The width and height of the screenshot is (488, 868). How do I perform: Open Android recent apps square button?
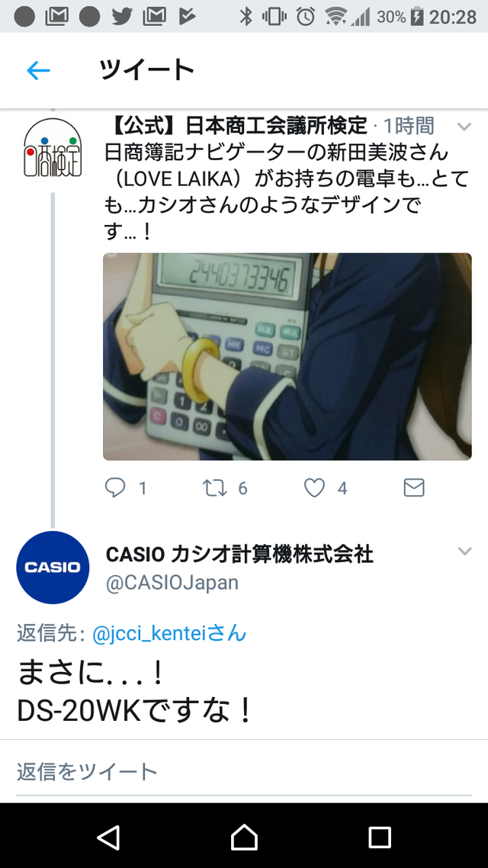[380, 837]
